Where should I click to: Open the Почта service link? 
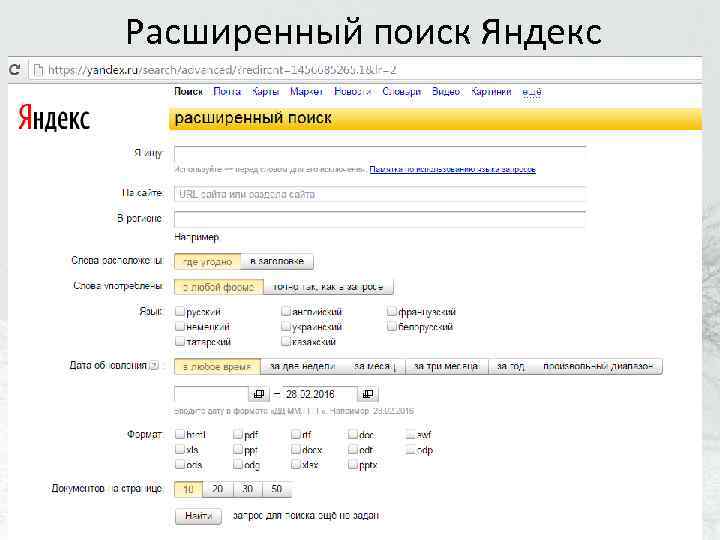(x=227, y=91)
